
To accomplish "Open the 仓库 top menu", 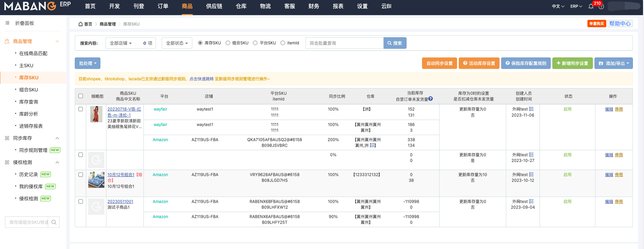I will 241,6.
